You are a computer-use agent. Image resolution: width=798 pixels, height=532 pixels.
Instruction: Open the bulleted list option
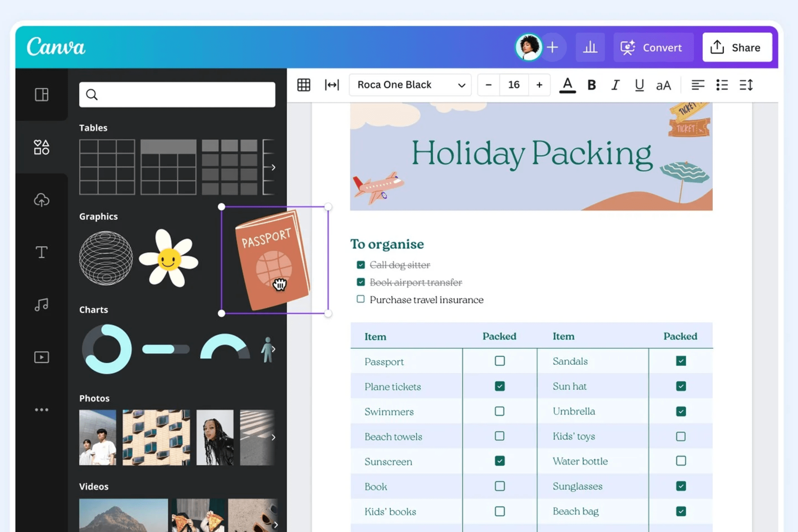722,85
